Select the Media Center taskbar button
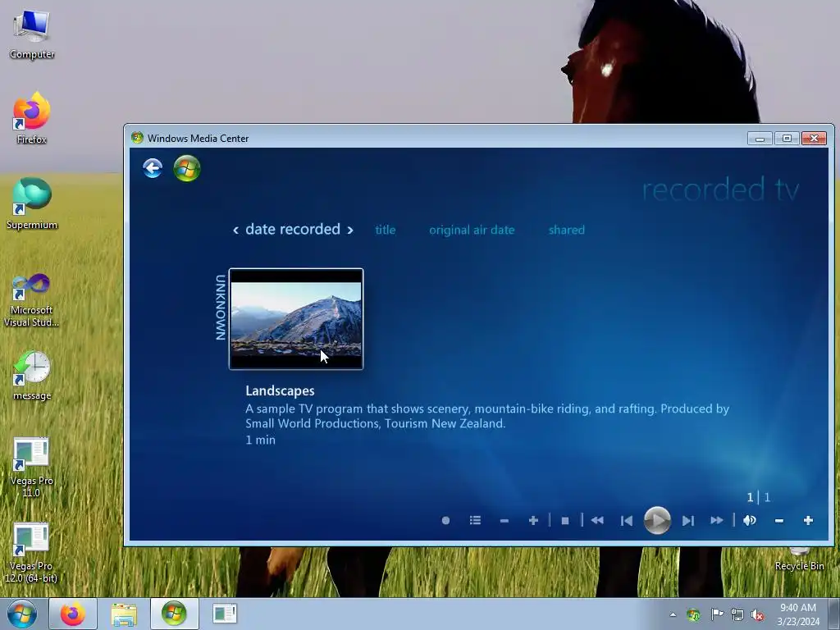 [174, 614]
